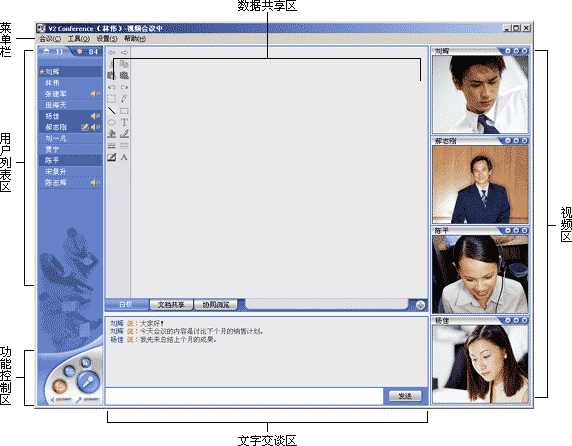This screenshot has width=572, height=446.
Task: Select user 陈平 in user list
Action: pyautogui.click(x=70, y=160)
